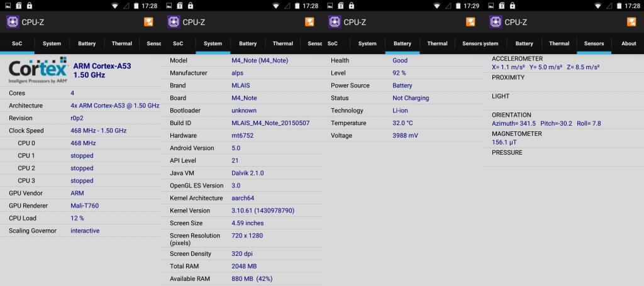Select the '468 MHz - 1.50 GHz' clock speed
Screen dimensions: 644x286
tap(99, 131)
